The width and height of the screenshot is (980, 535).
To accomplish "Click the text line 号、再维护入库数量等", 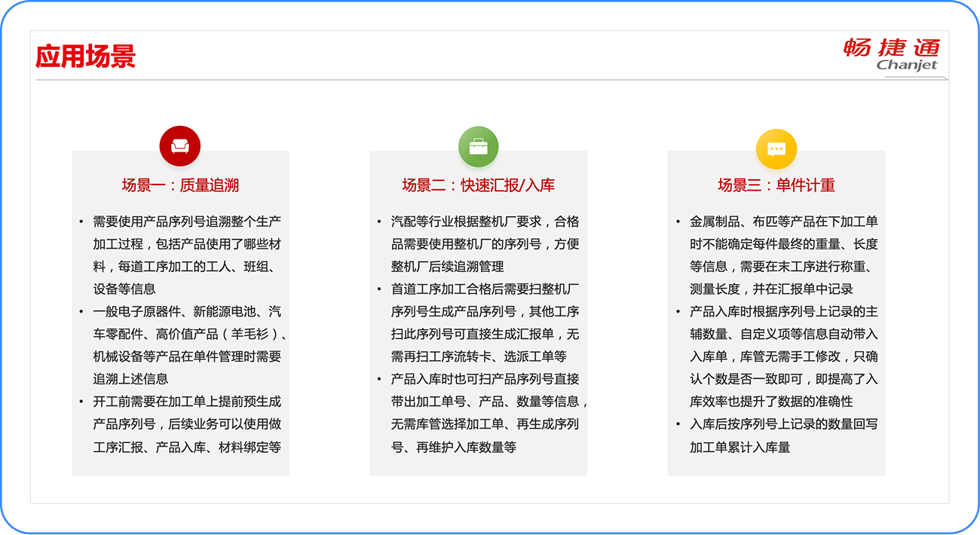I will tap(453, 447).
